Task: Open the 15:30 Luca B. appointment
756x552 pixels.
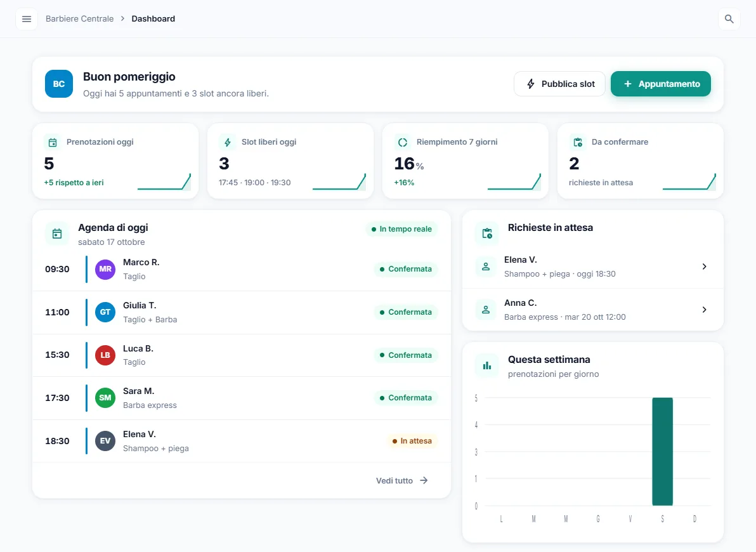Action: pyautogui.click(x=242, y=355)
